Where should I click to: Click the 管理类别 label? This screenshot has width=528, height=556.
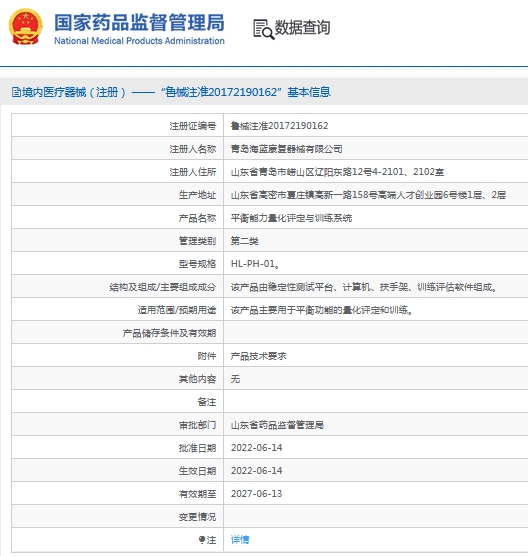(x=198, y=241)
